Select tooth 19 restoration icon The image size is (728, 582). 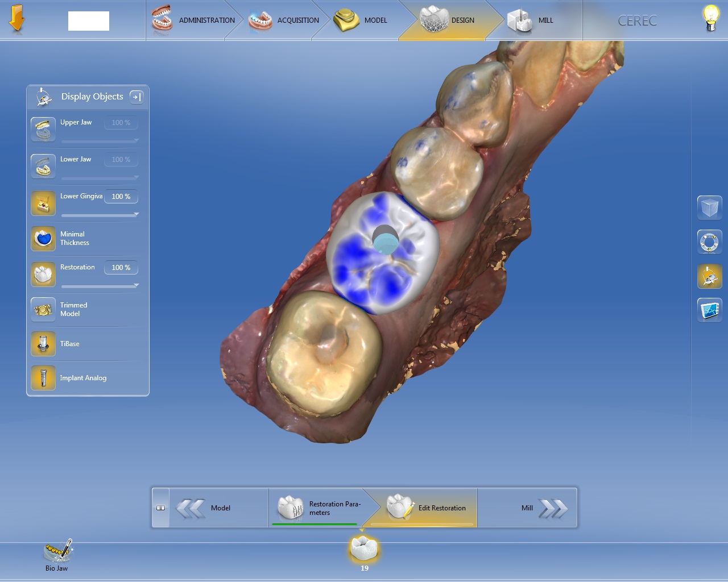[363, 550]
